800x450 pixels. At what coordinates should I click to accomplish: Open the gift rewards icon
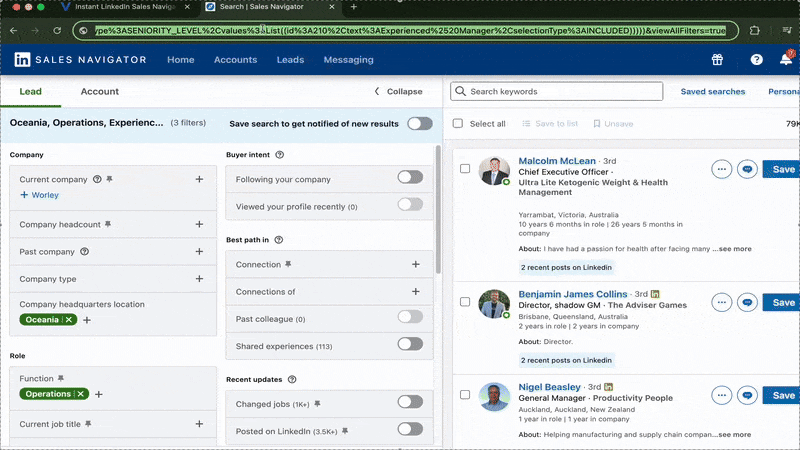(x=717, y=60)
